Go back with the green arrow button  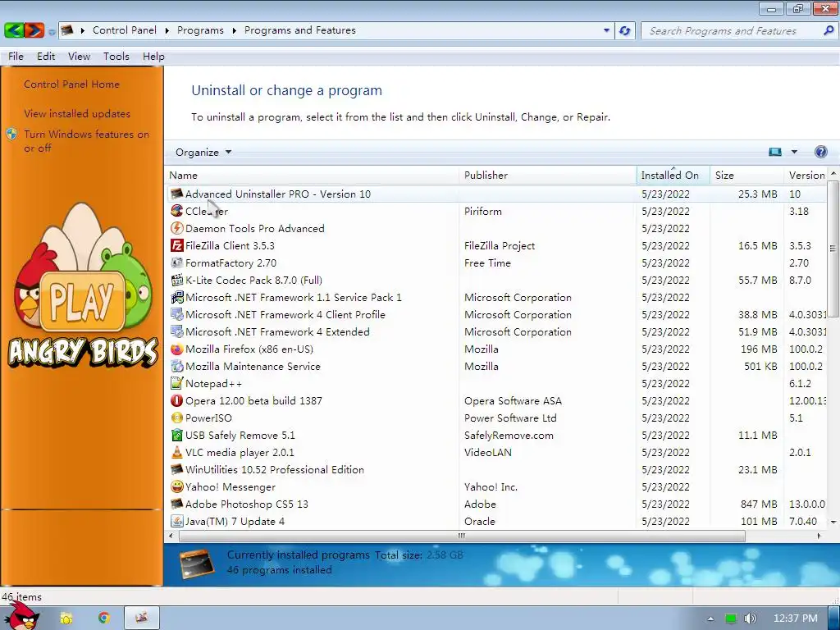click(x=13, y=30)
